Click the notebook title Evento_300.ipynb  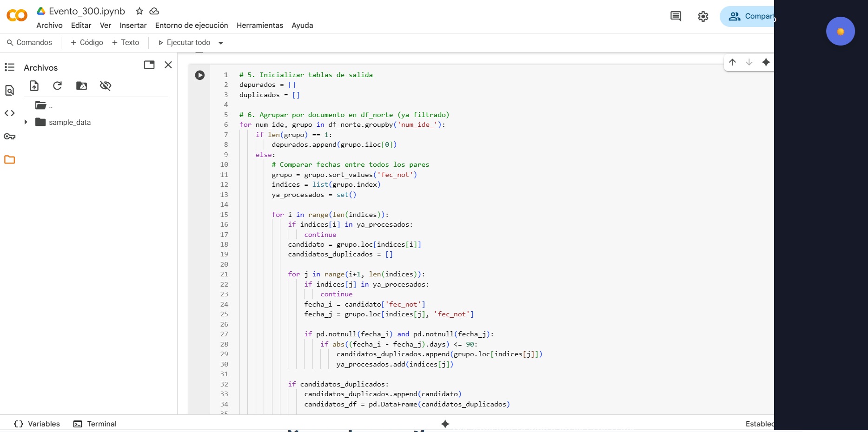87,11
